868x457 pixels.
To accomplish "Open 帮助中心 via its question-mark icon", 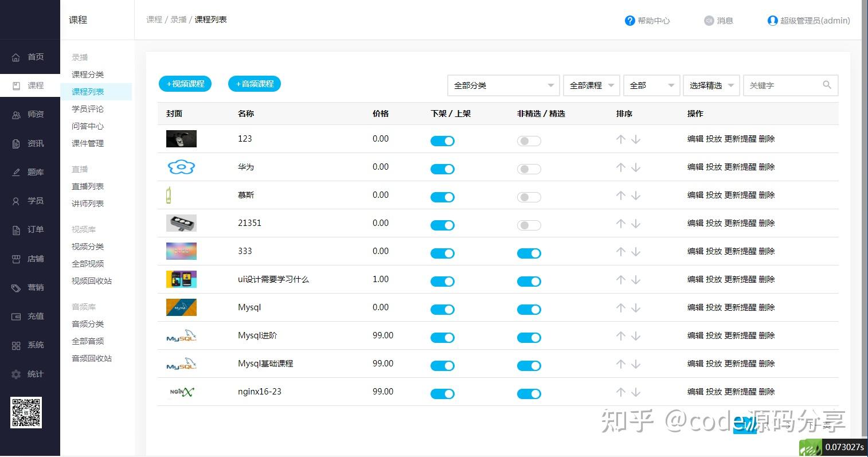I will [629, 20].
